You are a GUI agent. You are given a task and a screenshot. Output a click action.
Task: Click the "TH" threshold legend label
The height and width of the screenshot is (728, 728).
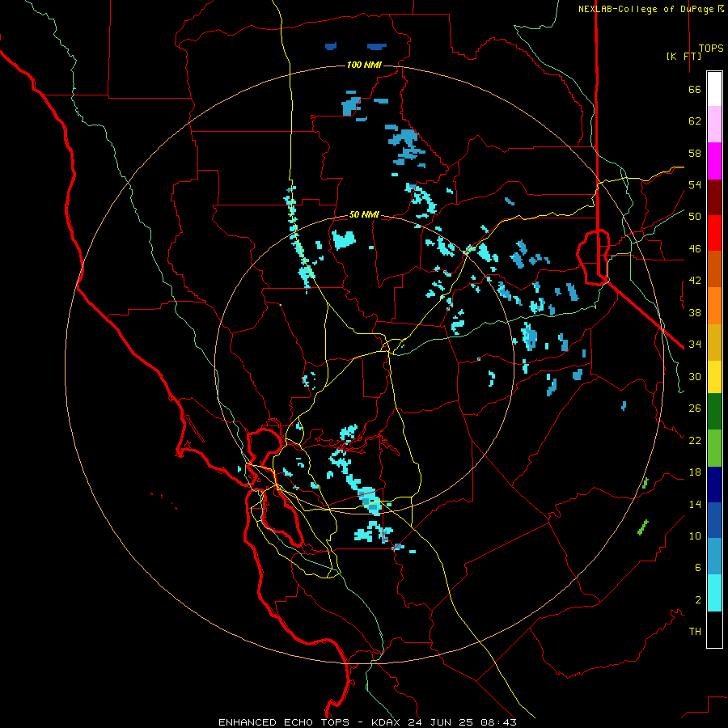695,632
